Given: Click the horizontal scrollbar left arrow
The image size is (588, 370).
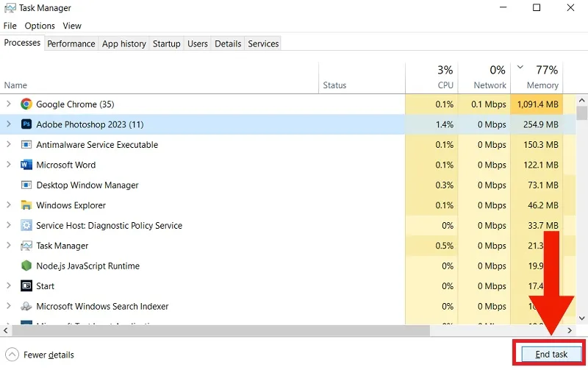Looking at the screenshot, I should tap(6, 330).
